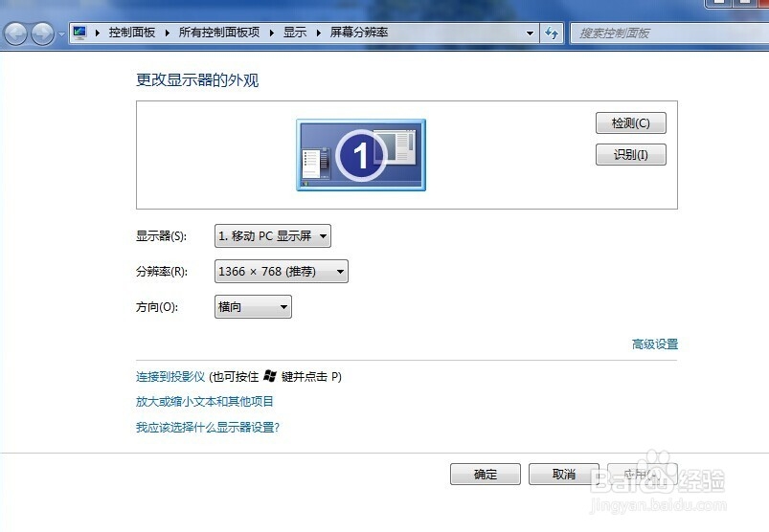Select the monitor 1 display thumbnail
The height and width of the screenshot is (532, 769).
point(361,155)
